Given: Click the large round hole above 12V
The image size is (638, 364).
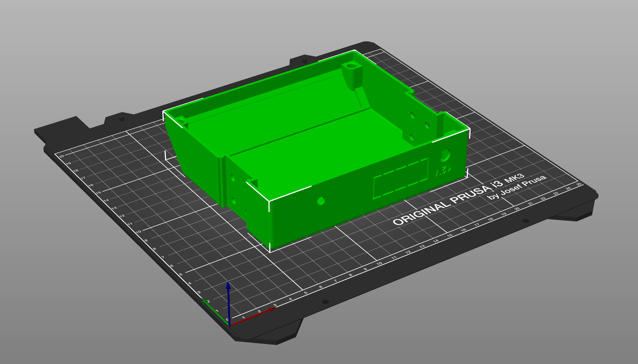Looking at the screenshot, I should 445,155.
